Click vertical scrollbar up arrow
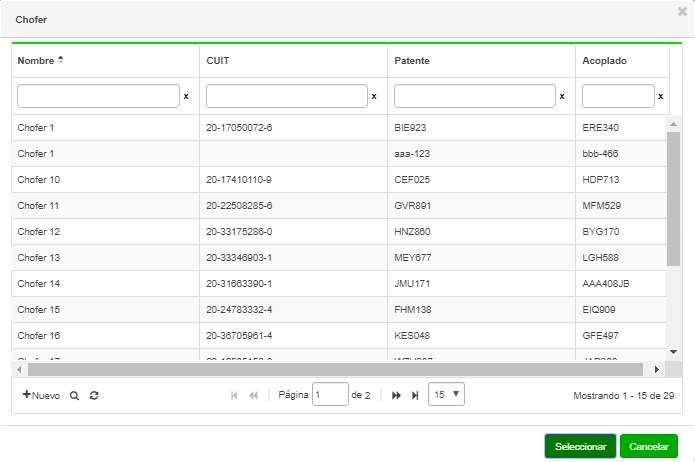 point(673,124)
